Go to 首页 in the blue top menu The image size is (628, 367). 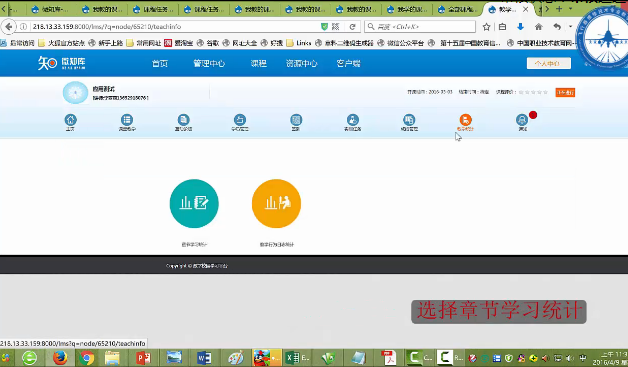(x=160, y=63)
